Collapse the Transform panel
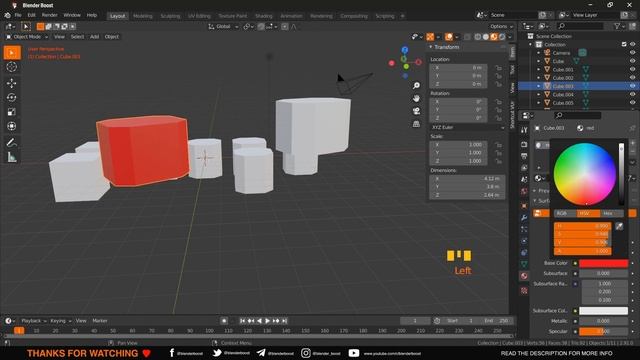 coord(431,47)
